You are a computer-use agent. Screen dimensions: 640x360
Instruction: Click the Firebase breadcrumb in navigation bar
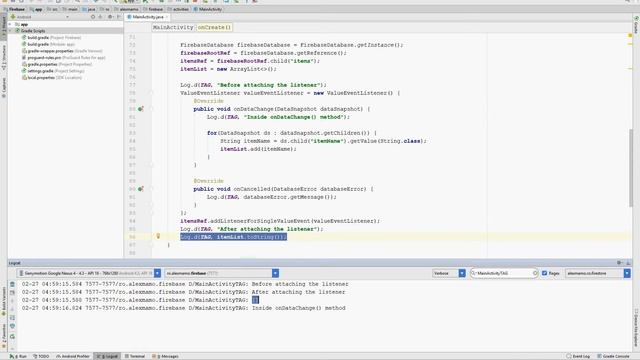[14, 9]
